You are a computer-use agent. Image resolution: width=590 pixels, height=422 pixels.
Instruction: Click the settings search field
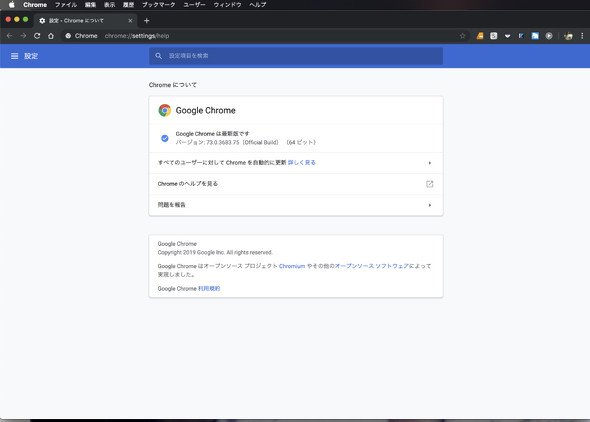(x=296, y=56)
